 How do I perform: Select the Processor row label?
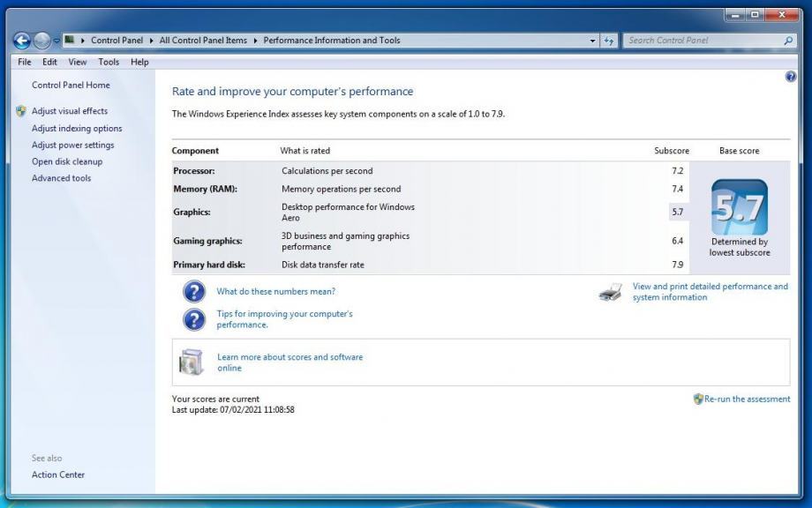(x=193, y=171)
